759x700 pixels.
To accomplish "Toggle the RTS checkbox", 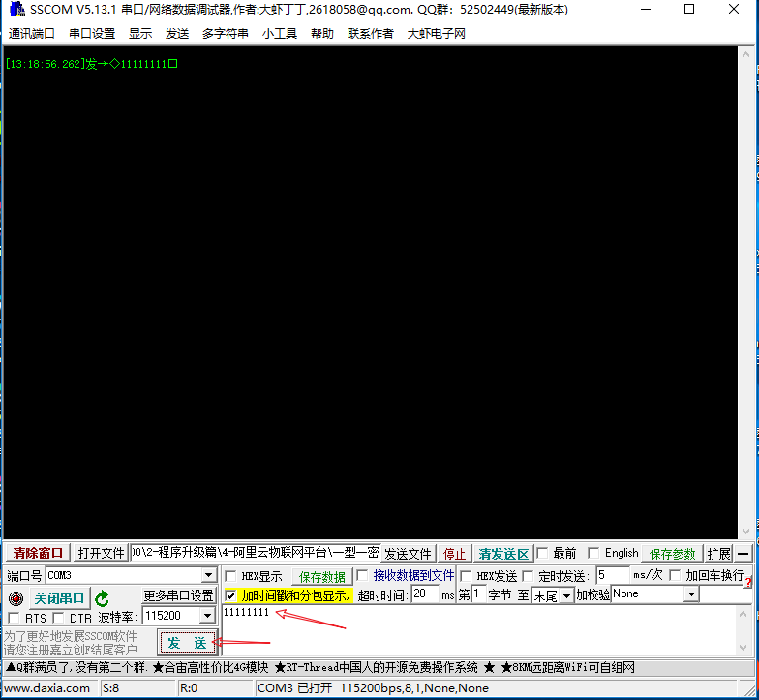I will [x=14, y=618].
